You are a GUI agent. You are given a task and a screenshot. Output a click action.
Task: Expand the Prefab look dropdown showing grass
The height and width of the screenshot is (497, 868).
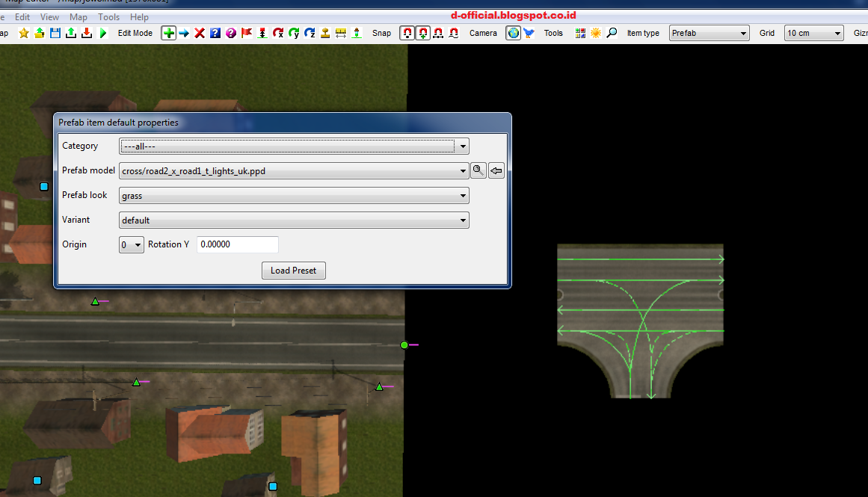coord(462,195)
